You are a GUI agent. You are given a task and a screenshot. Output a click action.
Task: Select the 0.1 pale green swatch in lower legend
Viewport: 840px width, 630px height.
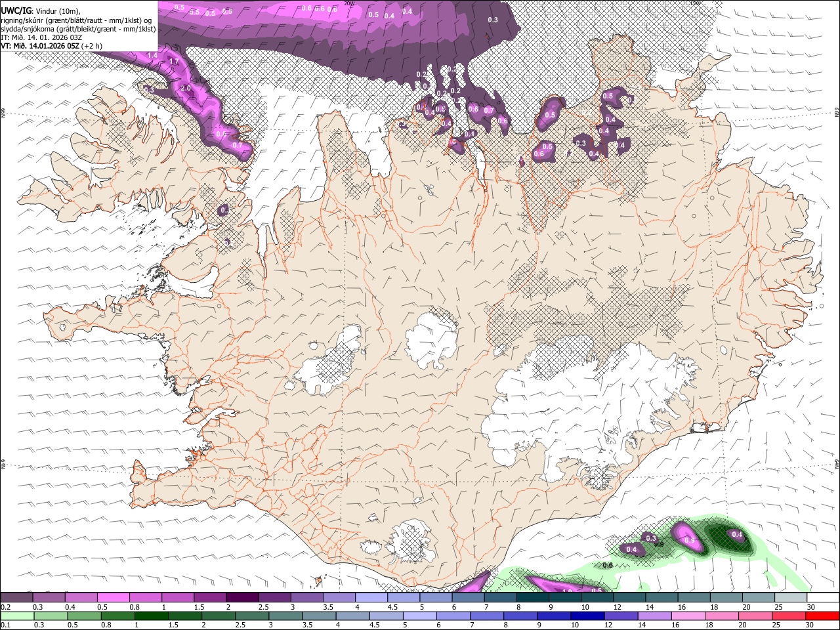point(17,616)
